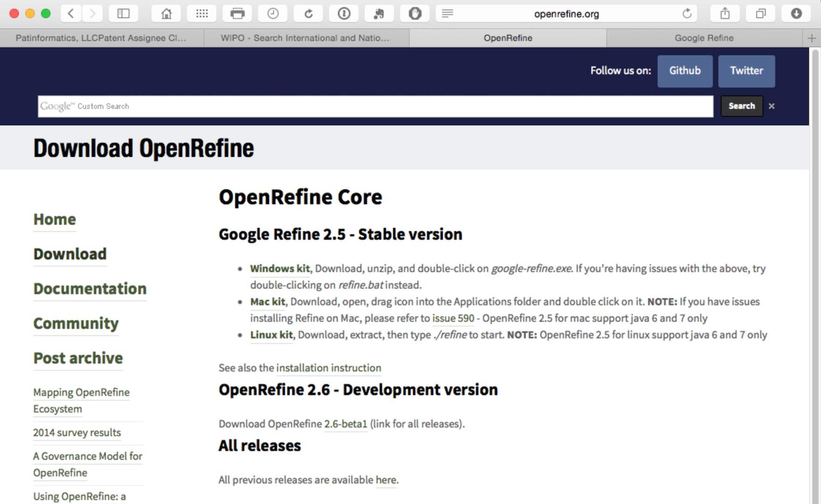Screen dimensions: 821x504
Task: Open the 1Password toolbar icon
Action: click(344, 14)
